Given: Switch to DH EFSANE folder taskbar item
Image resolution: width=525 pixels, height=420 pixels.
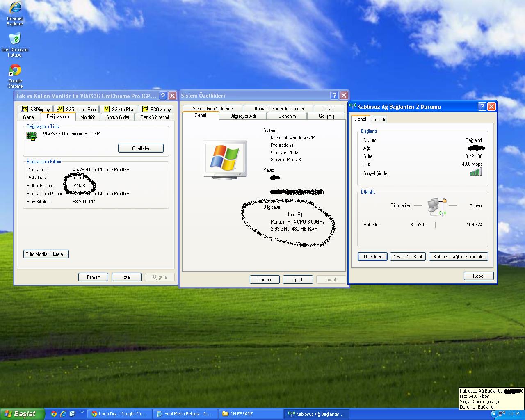Looking at the screenshot, I should (251, 414).
